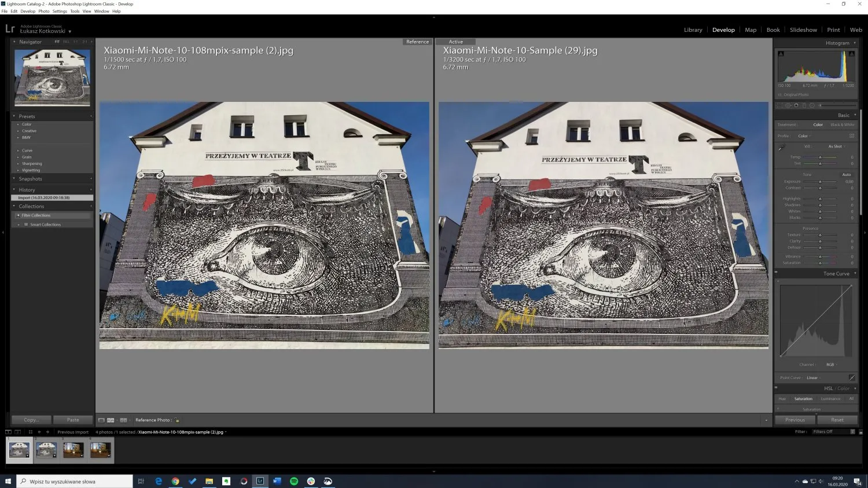Select the Luminance tab in HSL

pyautogui.click(x=830, y=399)
